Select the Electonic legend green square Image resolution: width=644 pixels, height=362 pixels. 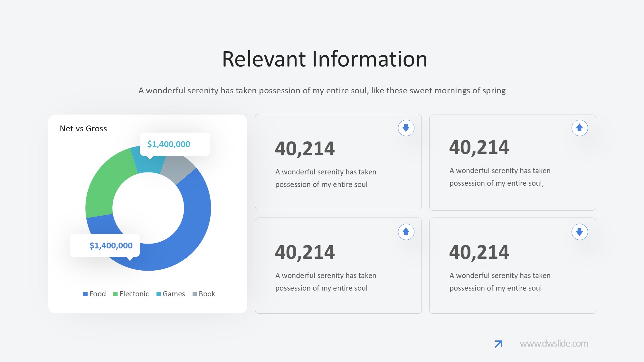coord(115,294)
